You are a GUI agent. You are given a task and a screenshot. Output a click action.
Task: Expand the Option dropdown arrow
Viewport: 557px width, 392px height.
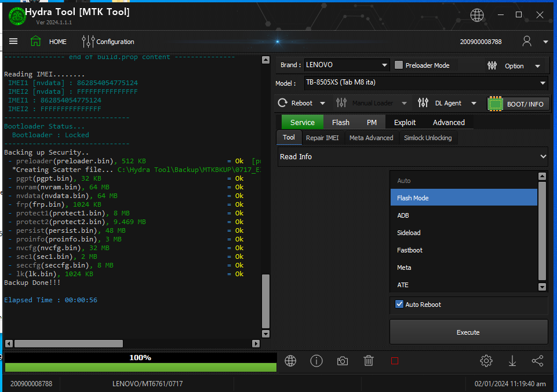click(537, 66)
